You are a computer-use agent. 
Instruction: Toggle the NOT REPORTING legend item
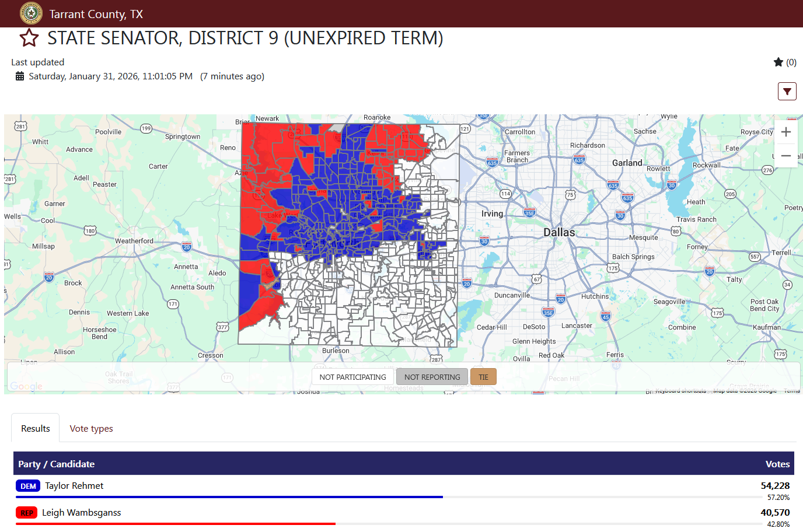pyautogui.click(x=432, y=377)
